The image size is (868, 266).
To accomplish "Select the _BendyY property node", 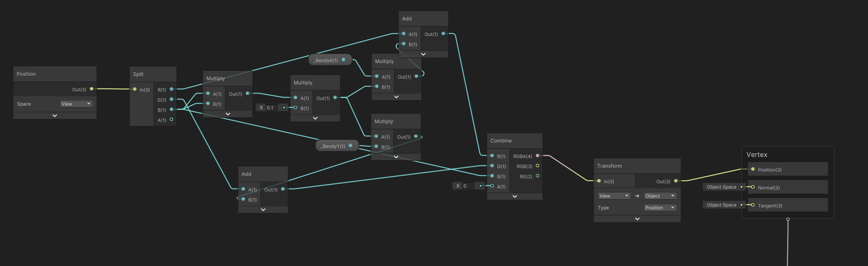I will tap(332, 146).
